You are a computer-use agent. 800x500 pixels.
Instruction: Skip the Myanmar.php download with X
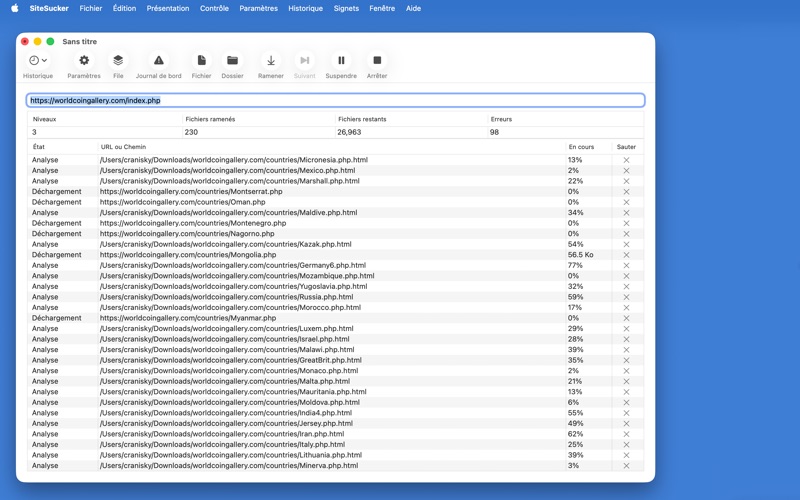pyautogui.click(x=626, y=318)
